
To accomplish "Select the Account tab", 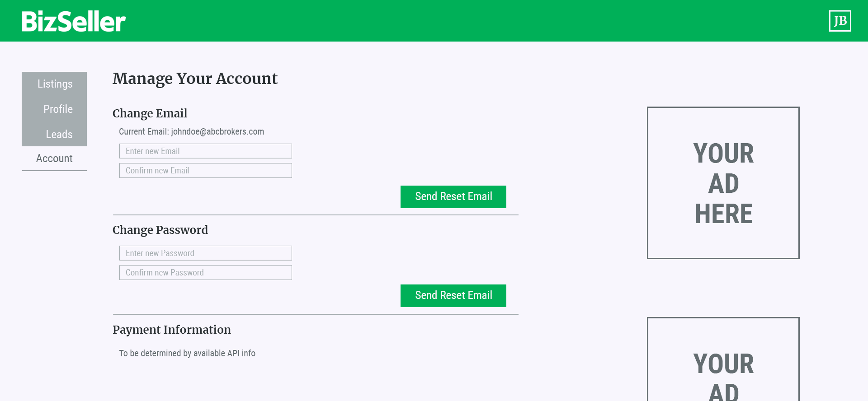I will point(54,159).
